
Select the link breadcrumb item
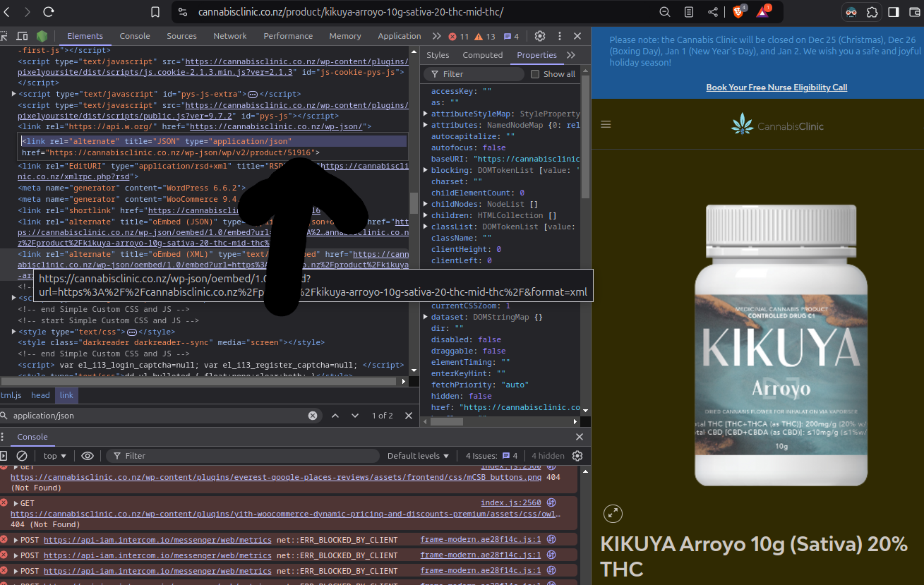[x=66, y=396]
